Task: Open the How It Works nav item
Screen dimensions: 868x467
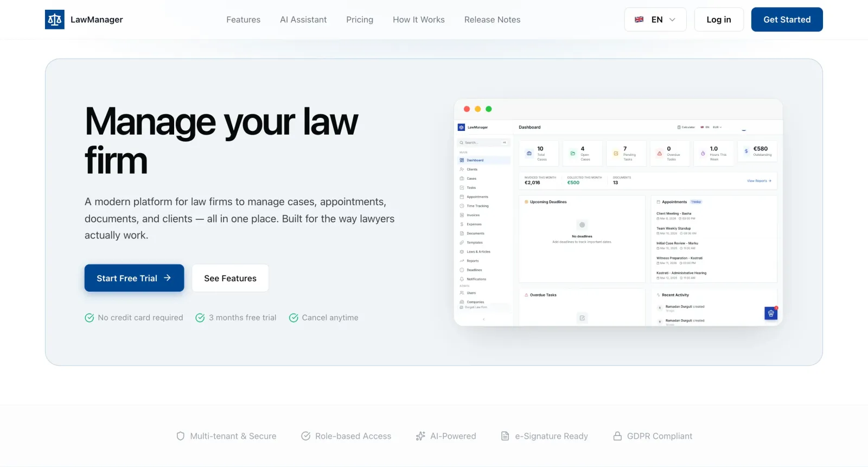Action: [x=419, y=20]
